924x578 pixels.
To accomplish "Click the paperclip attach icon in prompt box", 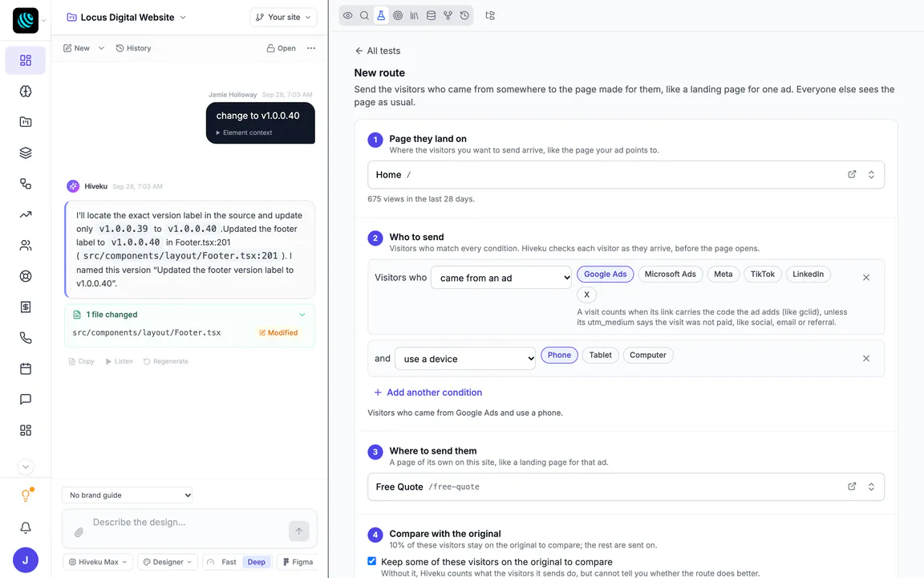I will [x=79, y=532].
